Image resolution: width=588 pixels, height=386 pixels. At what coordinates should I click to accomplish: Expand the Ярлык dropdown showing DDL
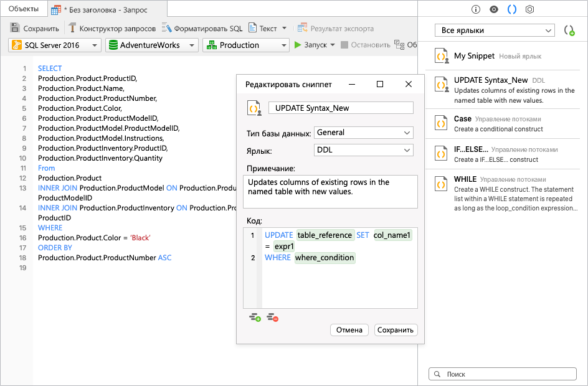coord(363,150)
